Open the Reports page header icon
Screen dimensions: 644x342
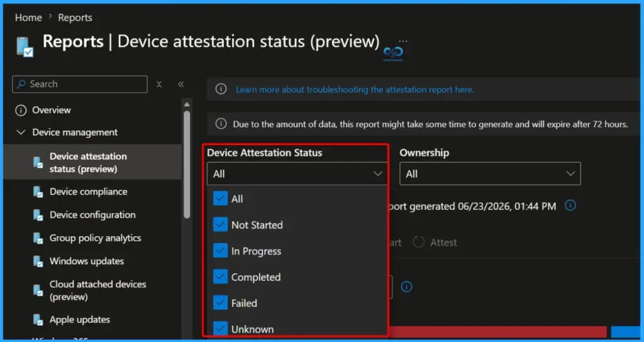coord(25,46)
